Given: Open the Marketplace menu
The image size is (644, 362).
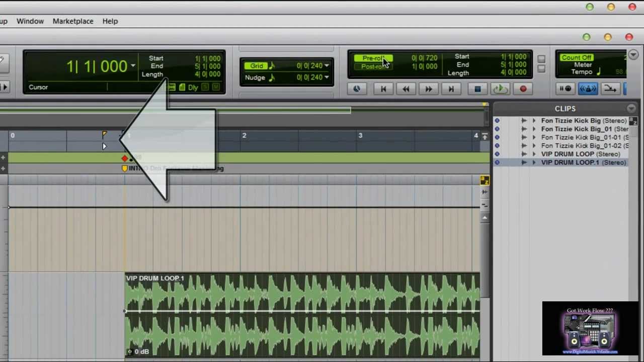Looking at the screenshot, I should coord(73,21).
